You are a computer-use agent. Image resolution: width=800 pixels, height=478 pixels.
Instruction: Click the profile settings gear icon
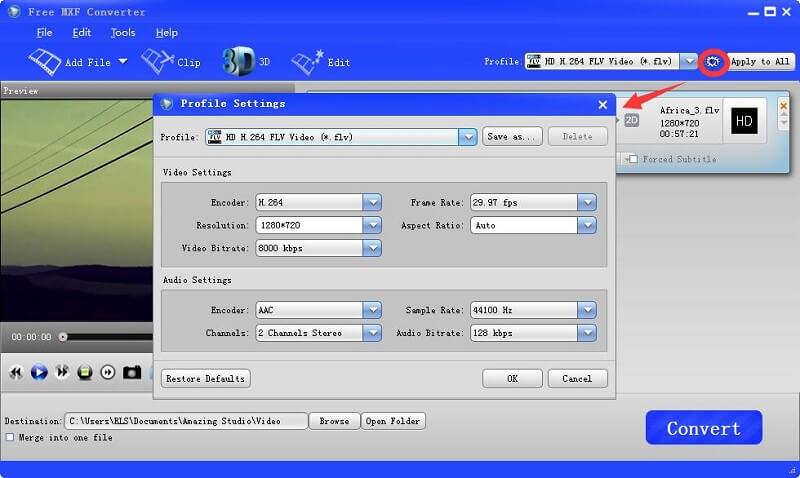point(712,62)
